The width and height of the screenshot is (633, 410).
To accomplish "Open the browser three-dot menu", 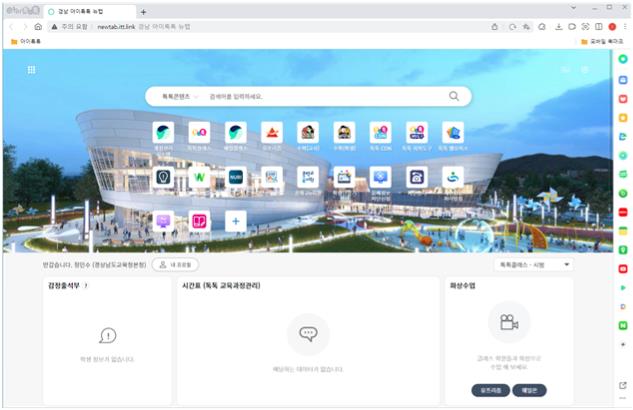I will pos(625,27).
